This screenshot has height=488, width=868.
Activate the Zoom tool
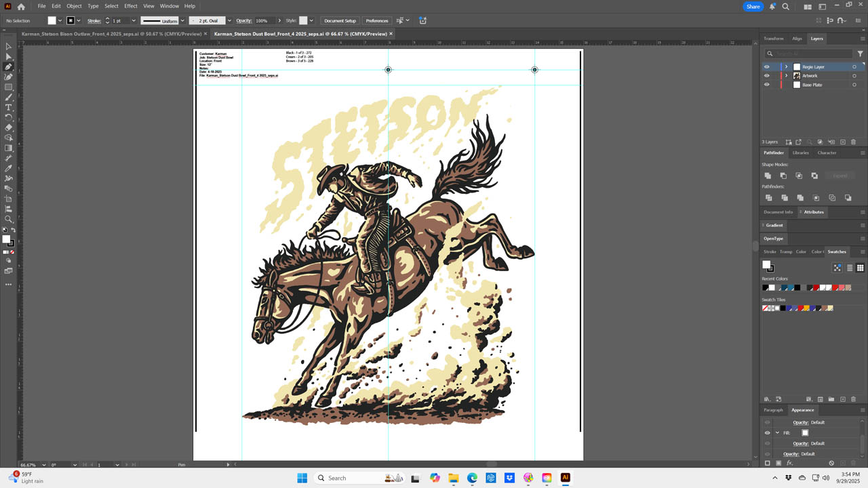click(9, 219)
